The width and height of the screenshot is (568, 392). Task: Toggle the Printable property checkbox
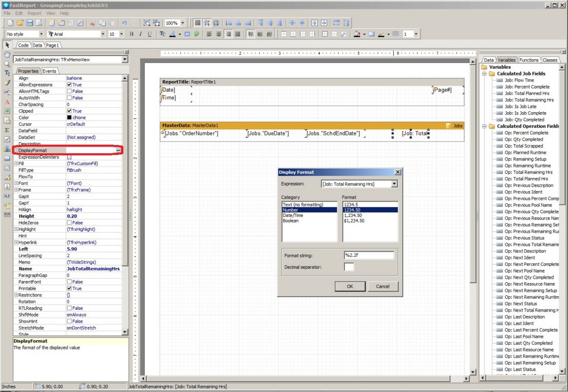69,289
